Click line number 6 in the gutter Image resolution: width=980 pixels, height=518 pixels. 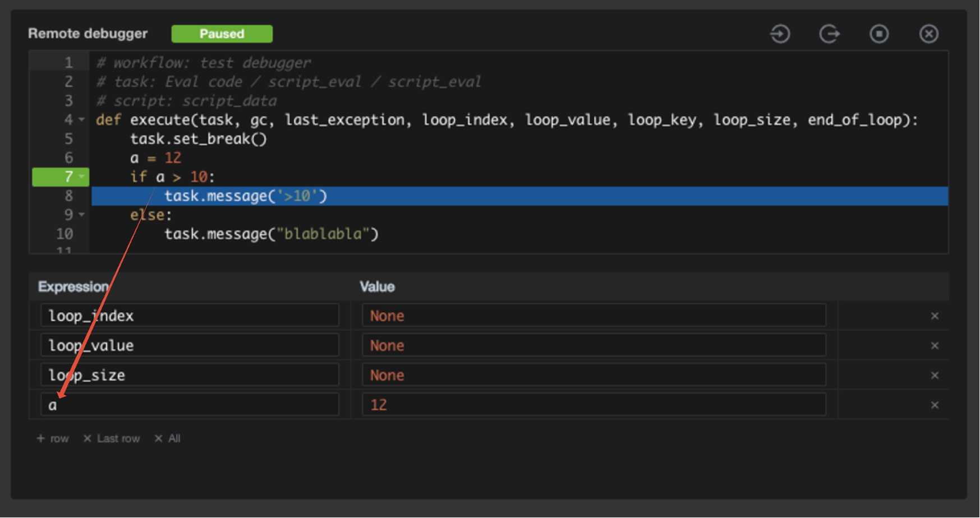(68, 158)
